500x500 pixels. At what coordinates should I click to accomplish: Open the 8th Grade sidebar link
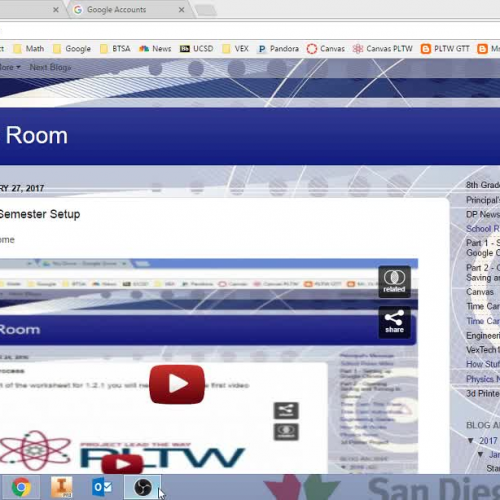click(x=483, y=185)
